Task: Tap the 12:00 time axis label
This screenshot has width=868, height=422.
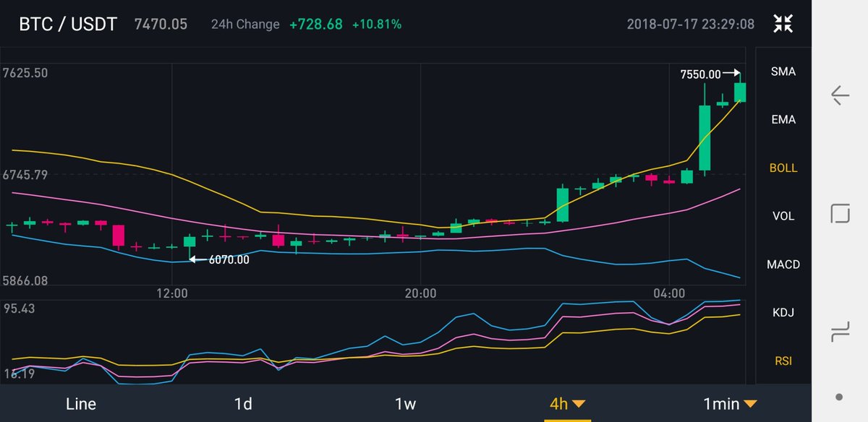Action: point(172,293)
